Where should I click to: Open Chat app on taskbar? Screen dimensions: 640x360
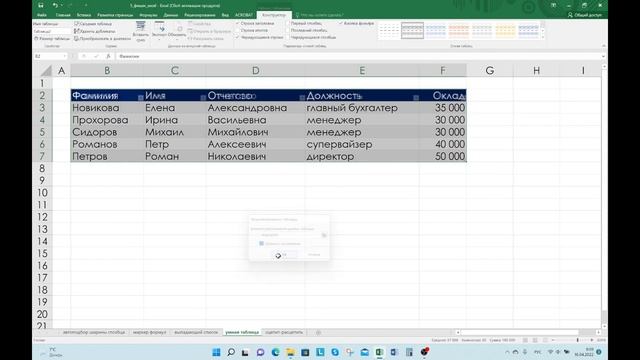(260, 352)
